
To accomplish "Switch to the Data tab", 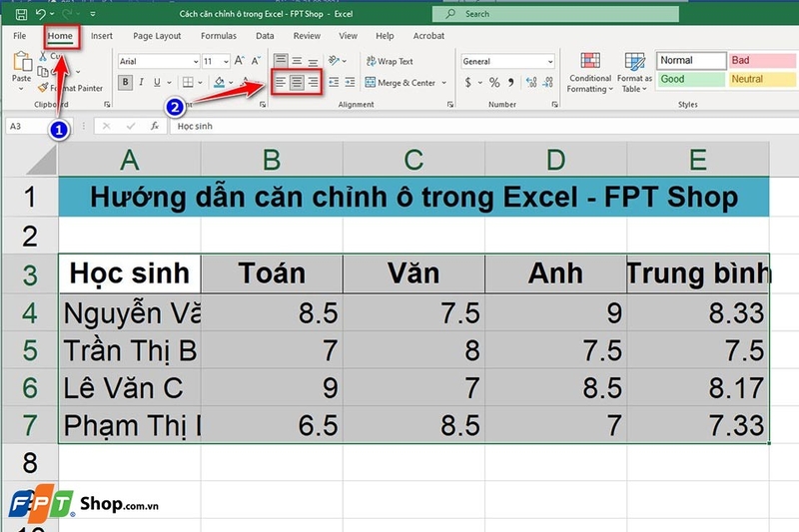I will 265,36.
